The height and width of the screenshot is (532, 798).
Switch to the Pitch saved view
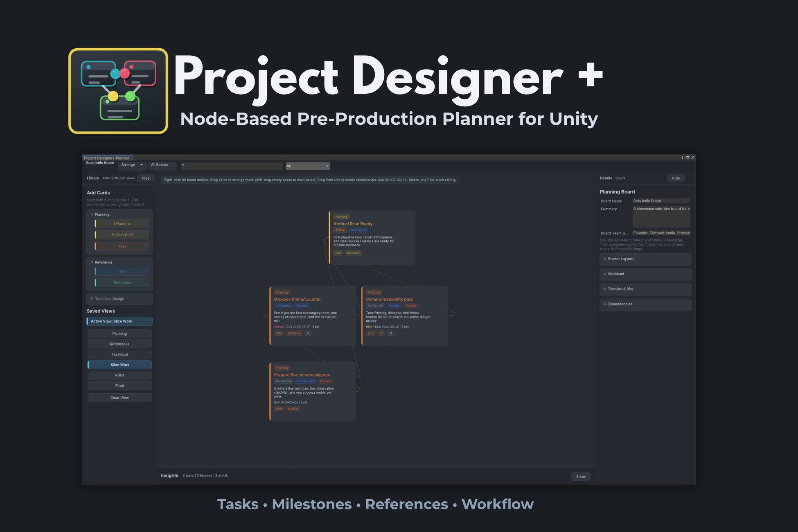[x=119, y=386]
